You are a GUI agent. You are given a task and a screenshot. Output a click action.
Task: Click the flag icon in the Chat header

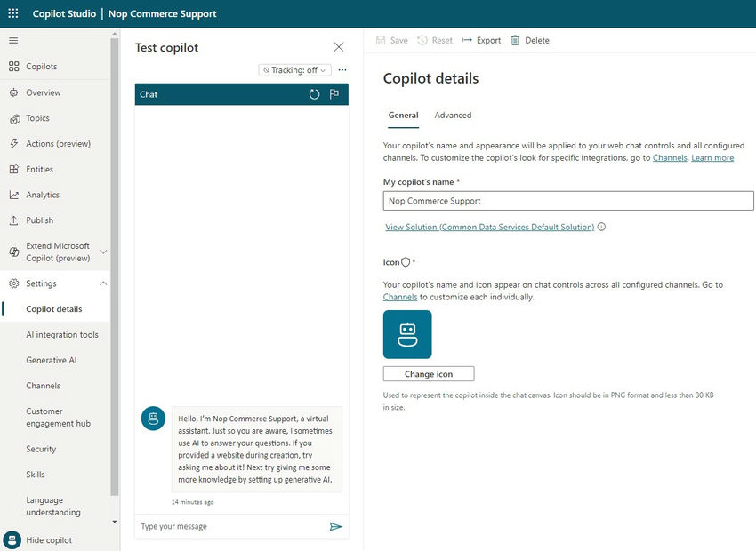pos(334,94)
